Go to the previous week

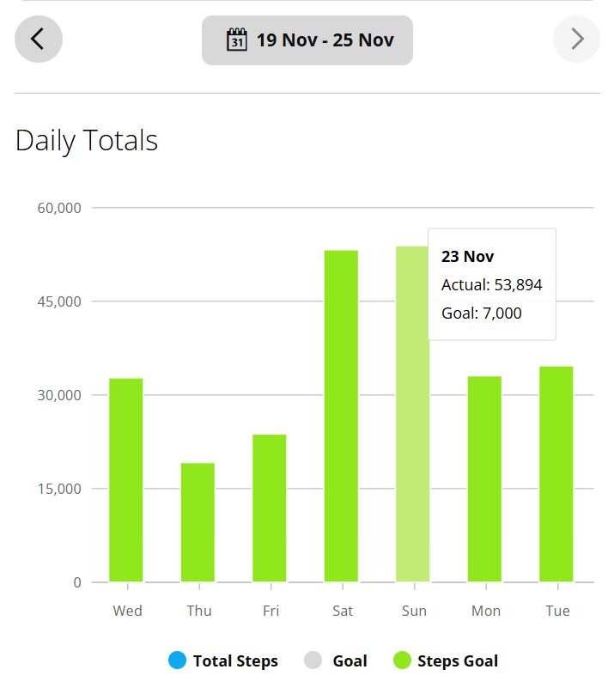[x=39, y=40]
